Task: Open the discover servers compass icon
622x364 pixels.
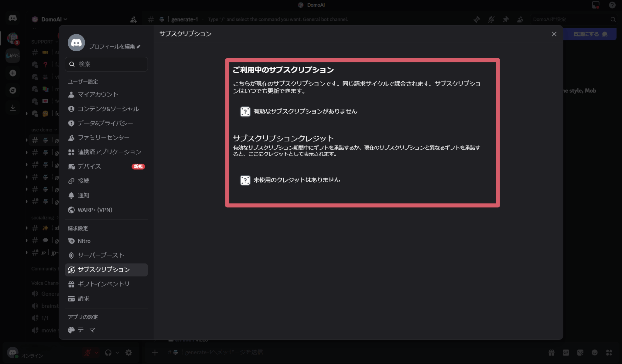Action: pos(13,90)
